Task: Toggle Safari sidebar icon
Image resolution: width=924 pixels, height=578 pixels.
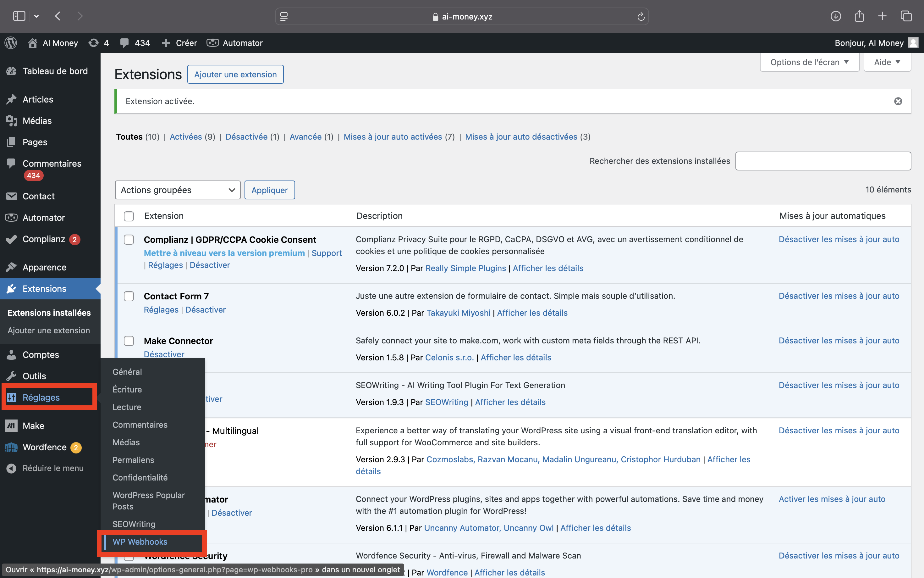Action: (19, 16)
